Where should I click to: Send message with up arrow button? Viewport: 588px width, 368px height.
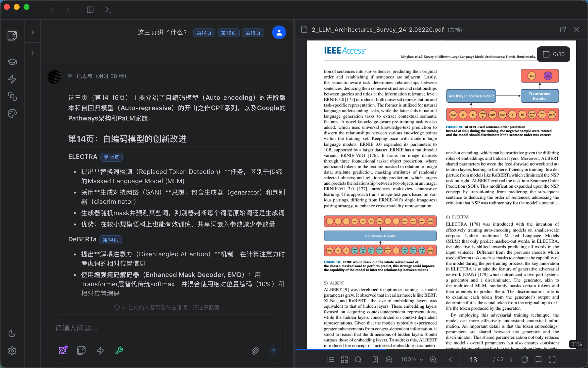pos(273,351)
